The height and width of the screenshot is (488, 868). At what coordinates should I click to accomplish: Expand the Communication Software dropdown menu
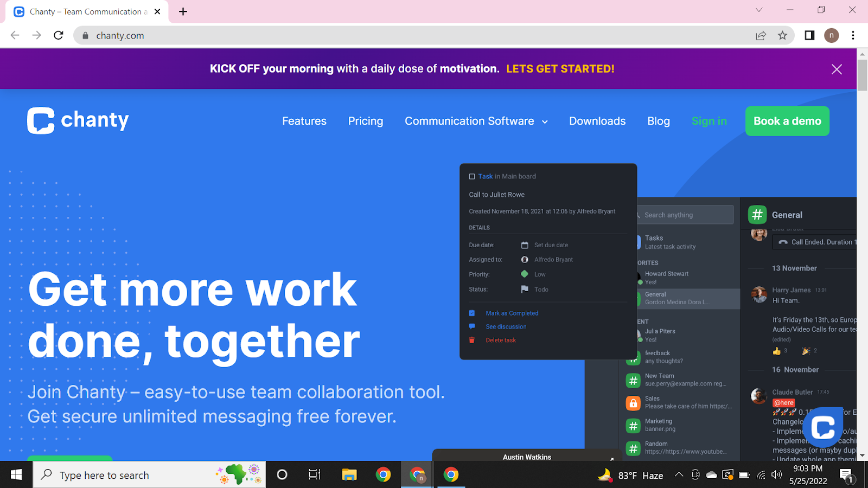[x=476, y=121]
